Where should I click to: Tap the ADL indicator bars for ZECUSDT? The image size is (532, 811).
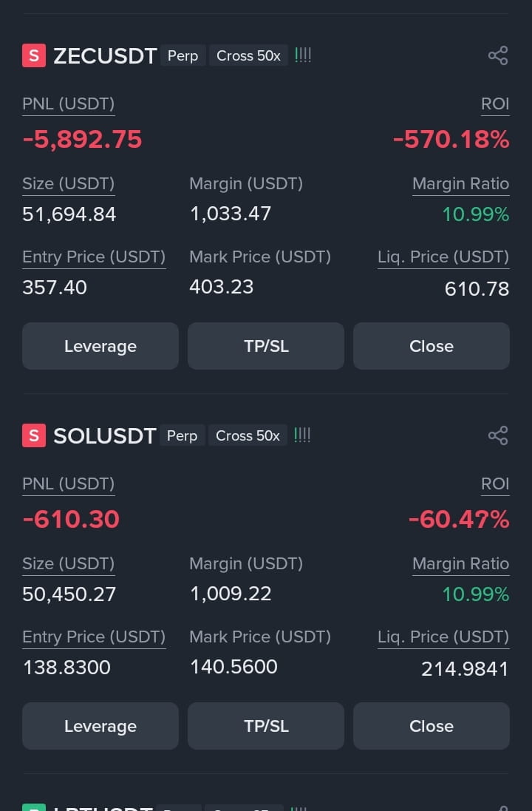coord(303,55)
